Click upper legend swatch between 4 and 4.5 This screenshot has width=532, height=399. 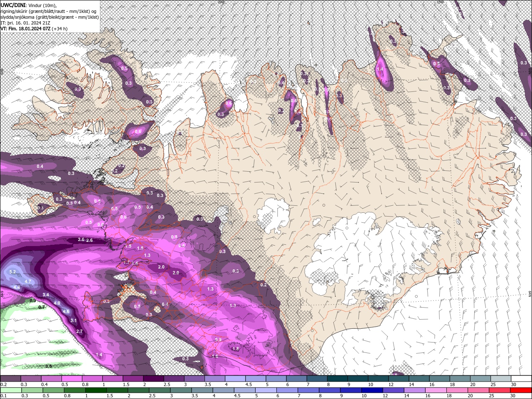coord(235,379)
